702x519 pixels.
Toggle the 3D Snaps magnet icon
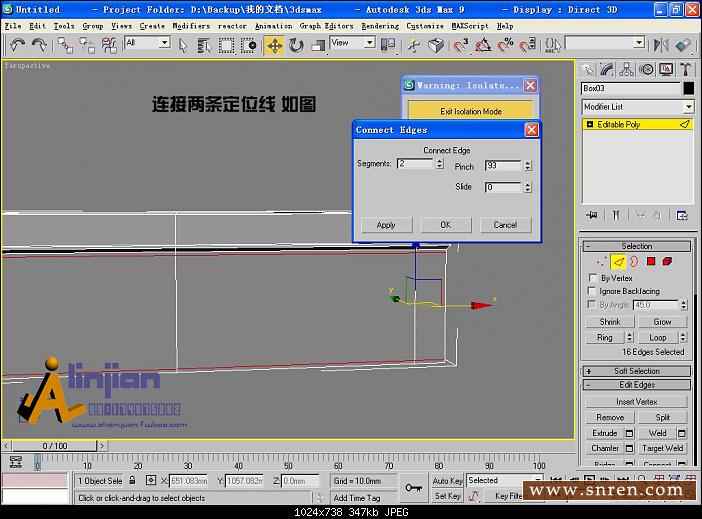(x=461, y=45)
